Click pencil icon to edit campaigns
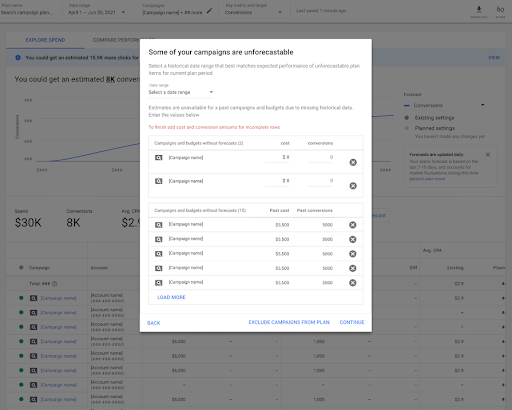The height and width of the screenshot is (410, 512). (209, 11)
